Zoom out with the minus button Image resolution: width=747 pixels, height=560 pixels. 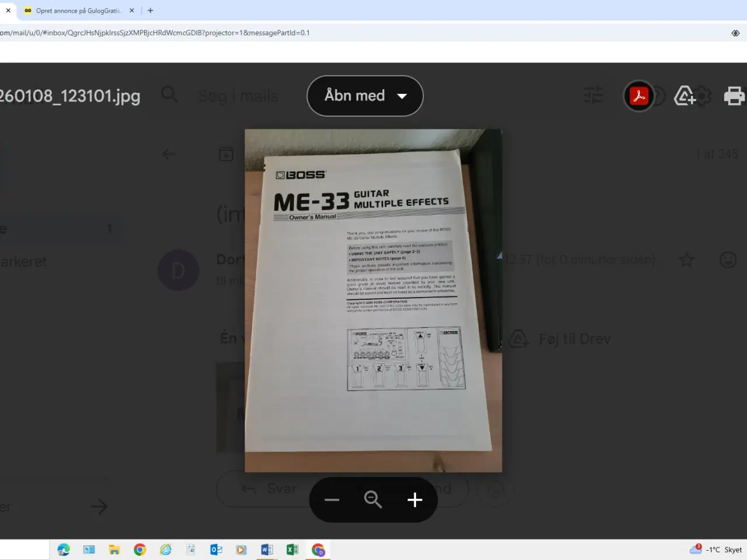pyautogui.click(x=332, y=500)
